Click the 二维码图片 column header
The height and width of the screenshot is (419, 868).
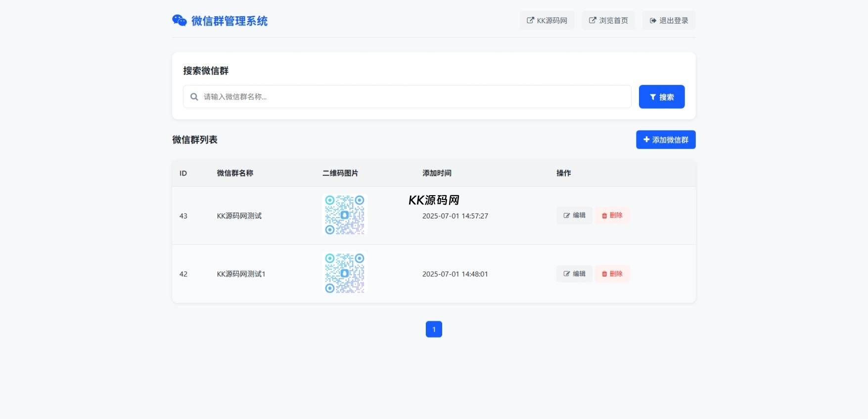tap(340, 173)
